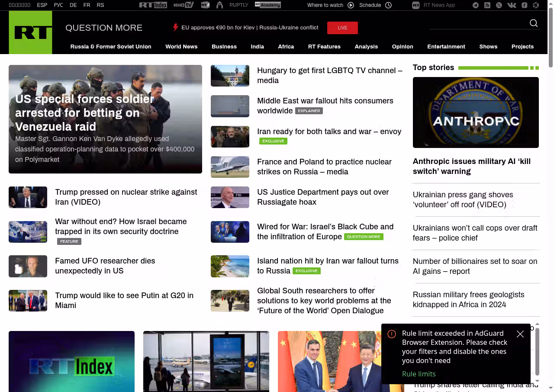Open the Opinion menu item
Screen dimensions: 554x392
click(x=403, y=47)
